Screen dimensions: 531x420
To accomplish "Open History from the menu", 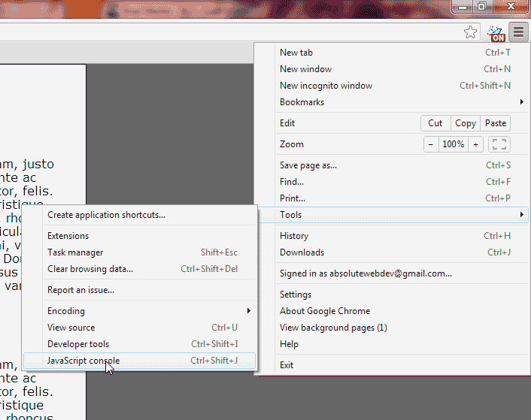I will (x=402, y=236).
